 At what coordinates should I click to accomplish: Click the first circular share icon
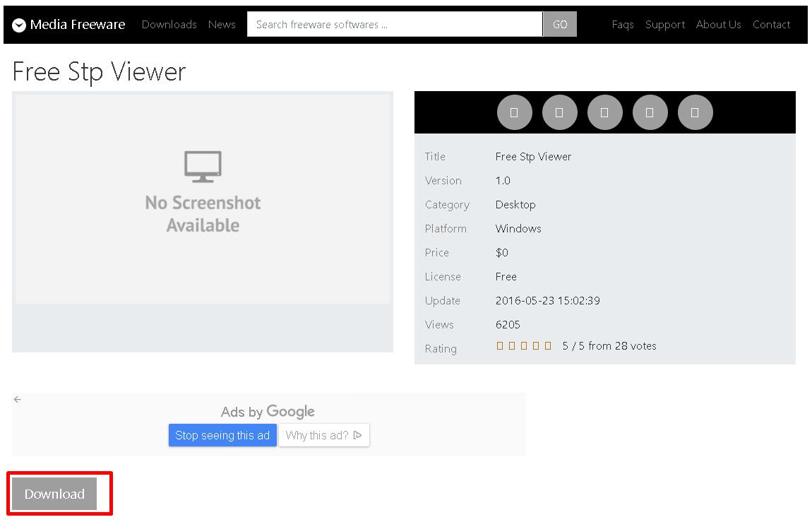click(x=514, y=112)
